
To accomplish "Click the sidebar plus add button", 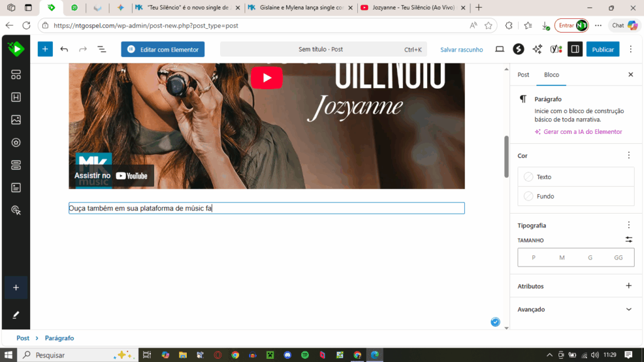I will 16,288.
